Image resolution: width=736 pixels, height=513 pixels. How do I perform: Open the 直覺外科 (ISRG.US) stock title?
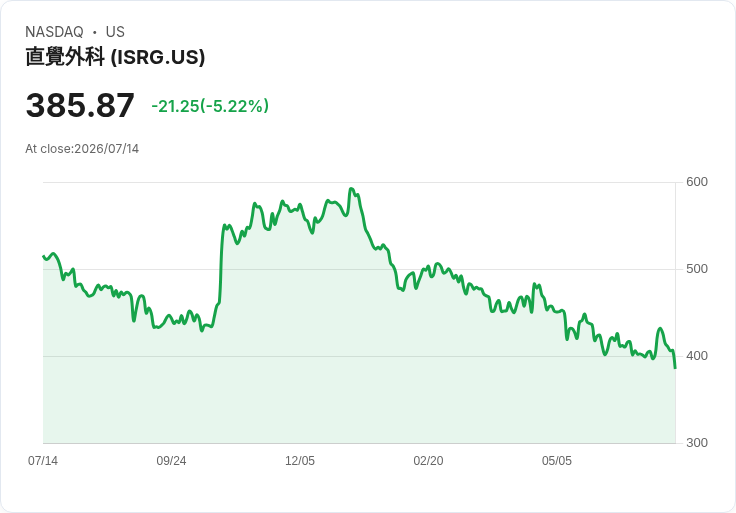[x=115, y=57]
